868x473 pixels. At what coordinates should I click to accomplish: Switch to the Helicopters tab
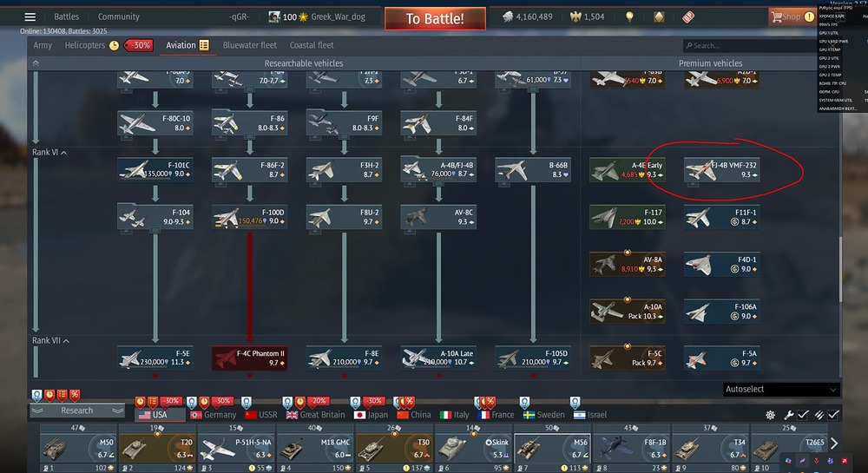pyautogui.click(x=85, y=45)
